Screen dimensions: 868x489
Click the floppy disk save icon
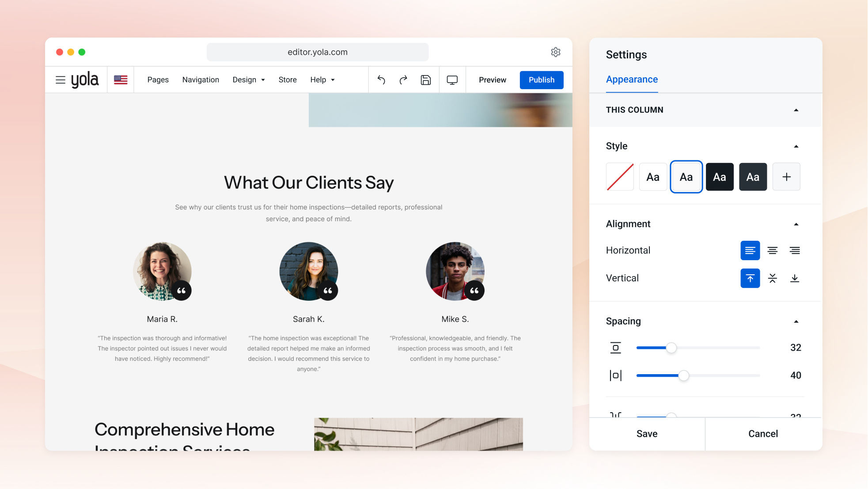(x=426, y=80)
